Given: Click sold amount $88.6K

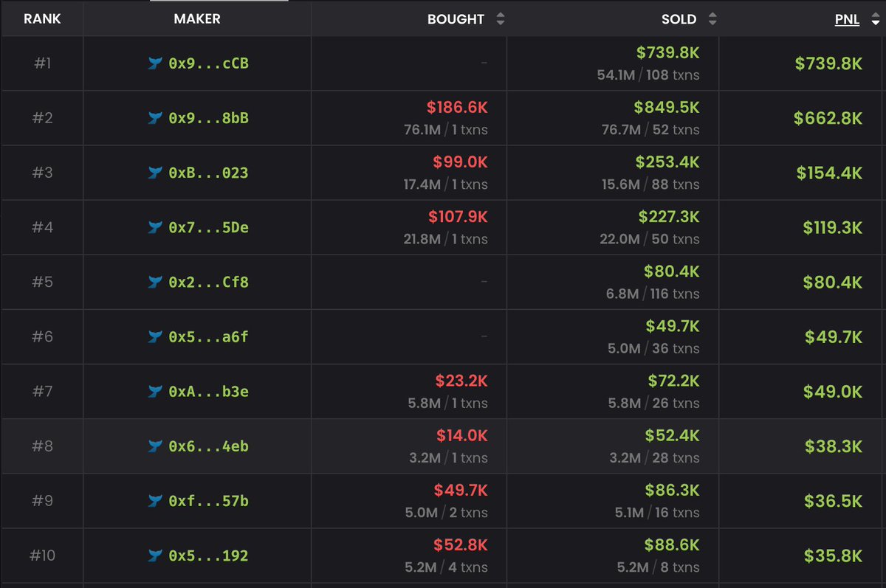Looking at the screenshot, I should [x=673, y=545].
